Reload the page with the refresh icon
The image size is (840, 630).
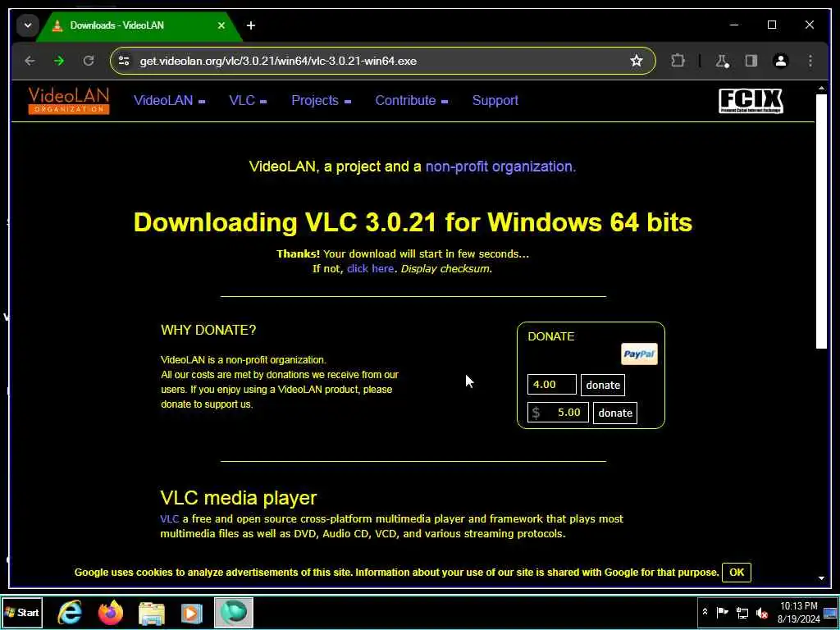click(89, 61)
